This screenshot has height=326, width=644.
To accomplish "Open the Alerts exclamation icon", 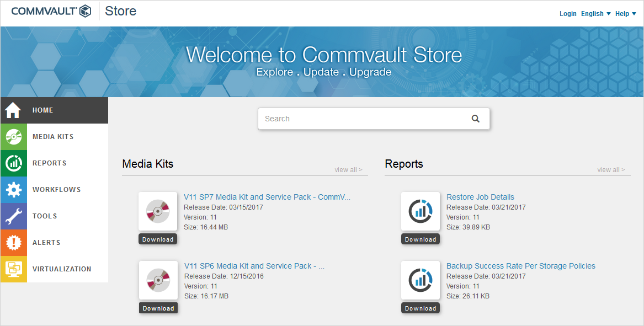I will click(13, 243).
